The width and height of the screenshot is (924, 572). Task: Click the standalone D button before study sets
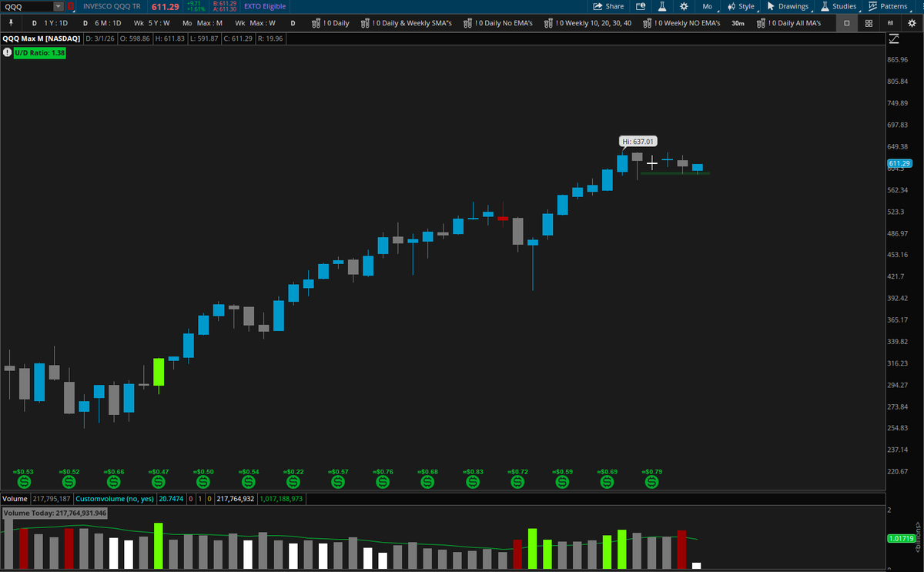click(x=293, y=23)
